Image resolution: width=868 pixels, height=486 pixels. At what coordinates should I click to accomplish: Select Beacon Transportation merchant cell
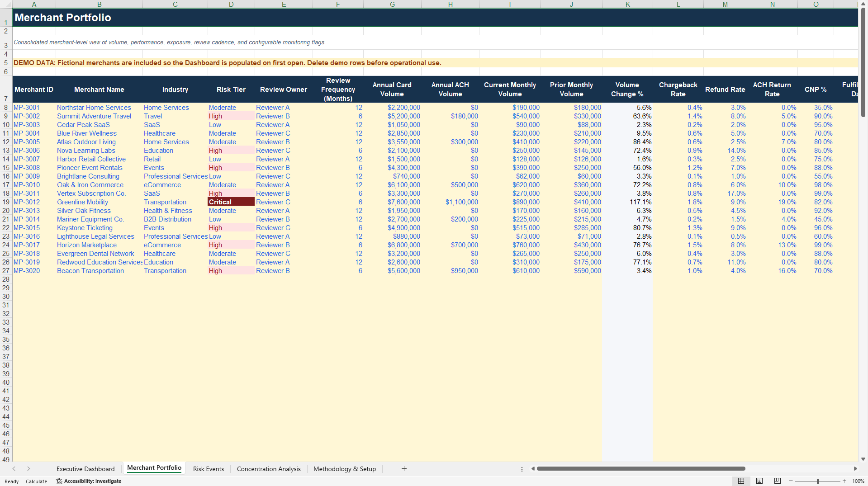(99, 271)
